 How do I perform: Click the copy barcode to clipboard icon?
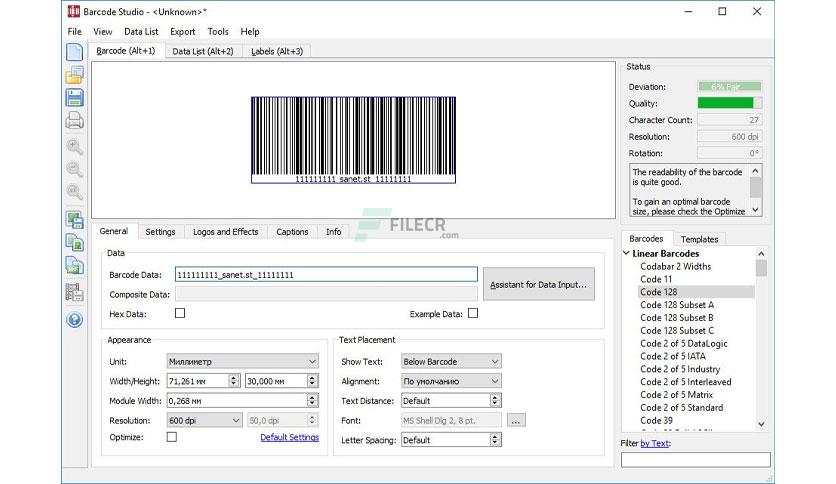click(75, 242)
